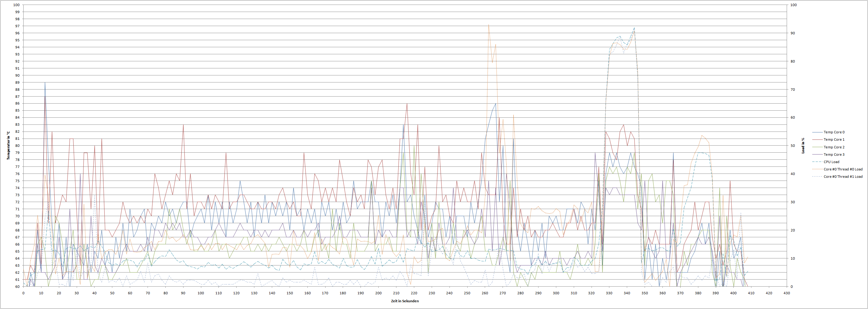Click the 200 tick on the time axis
This screenshot has width=868, height=309.
[378, 293]
